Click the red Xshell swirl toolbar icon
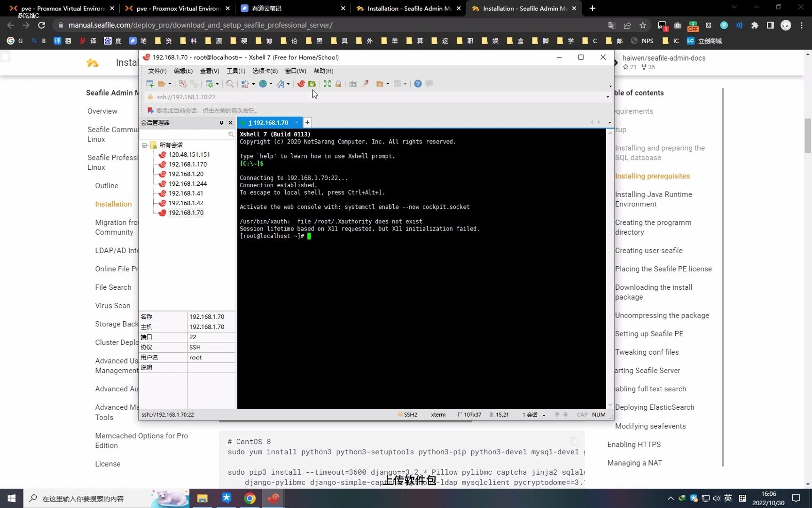The image size is (812, 508). [x=301, y=84]
